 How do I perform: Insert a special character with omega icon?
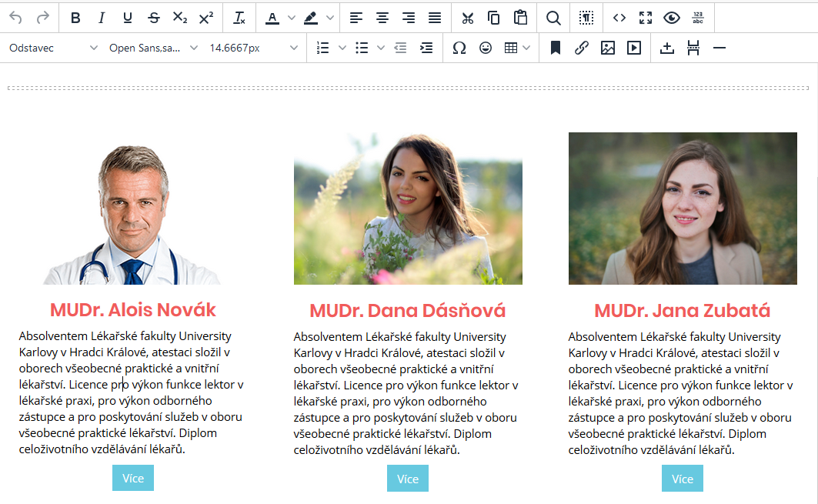[x=459, y=48]
